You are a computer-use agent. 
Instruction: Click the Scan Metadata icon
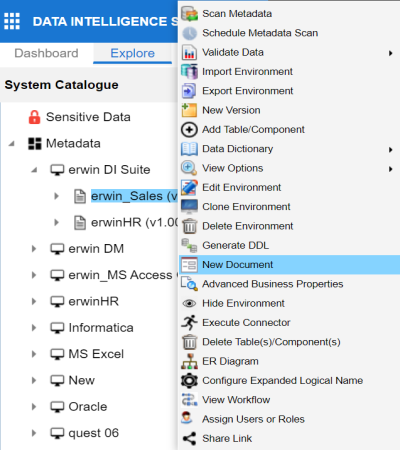189,14
